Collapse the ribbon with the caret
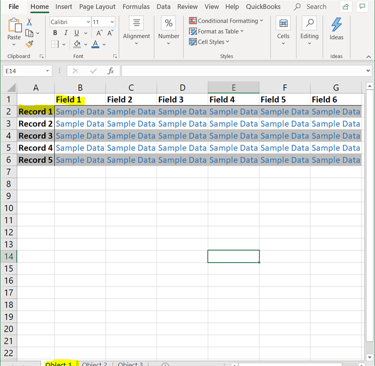375x366 pixels. point(368,57)
